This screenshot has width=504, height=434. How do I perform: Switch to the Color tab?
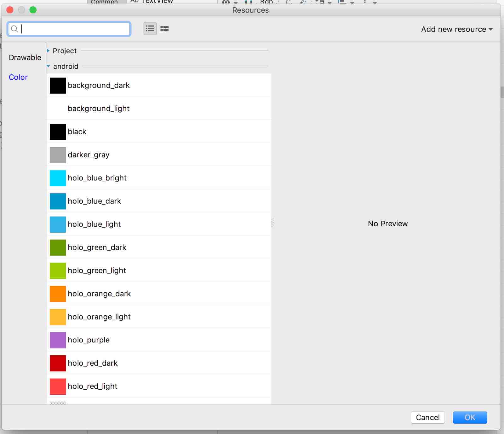click(x=18, y=77)
